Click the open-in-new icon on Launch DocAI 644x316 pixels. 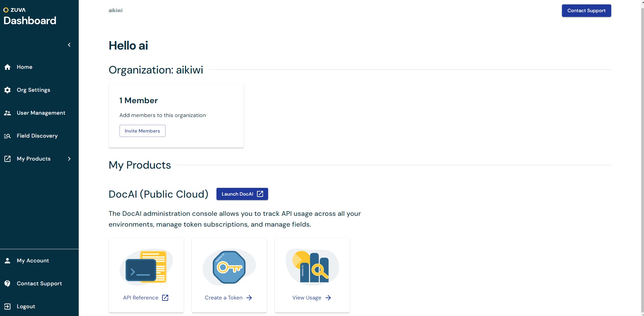(260, 194)
